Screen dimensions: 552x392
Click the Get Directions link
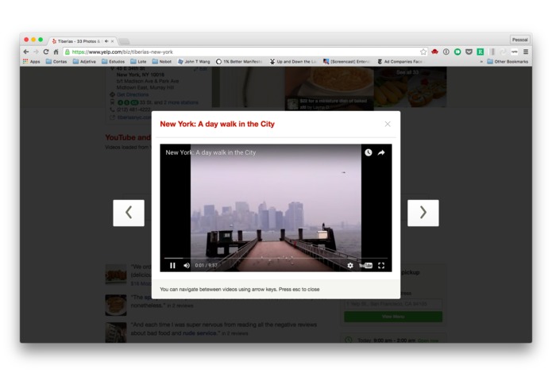click(x=133, y=94)
